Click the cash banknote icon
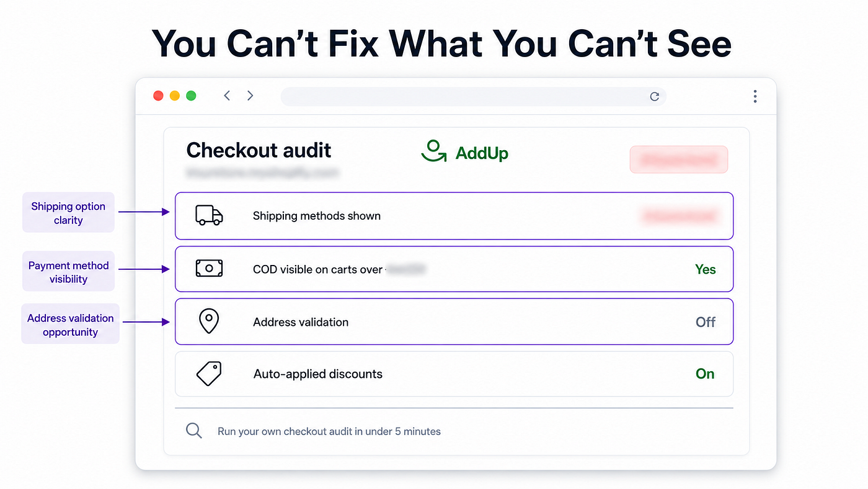Viewport: 868px width, 489px height. click(x=209, y=268)
